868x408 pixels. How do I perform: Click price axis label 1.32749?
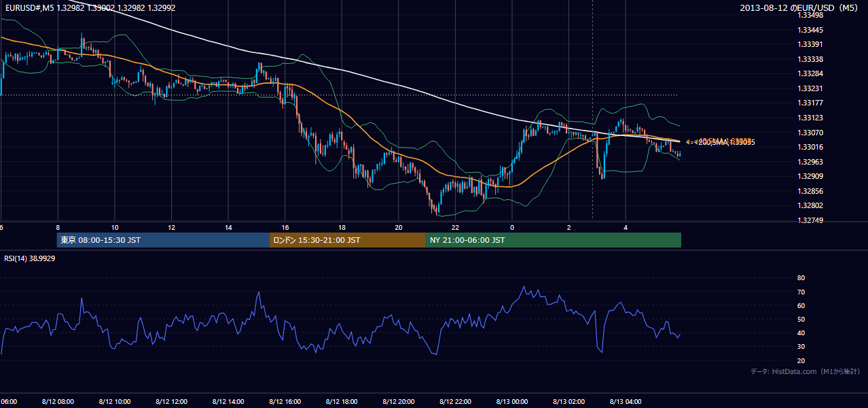click(x=811, y=220)
